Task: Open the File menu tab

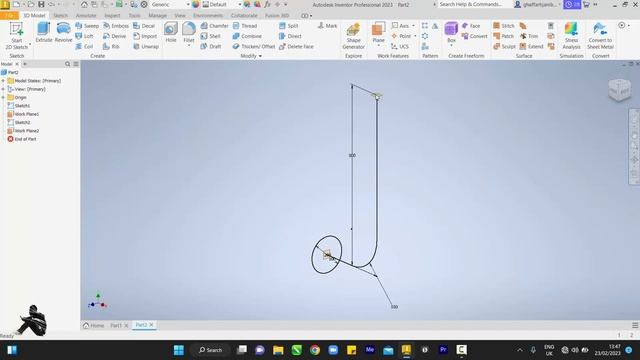Action: [x=9, y=16]
